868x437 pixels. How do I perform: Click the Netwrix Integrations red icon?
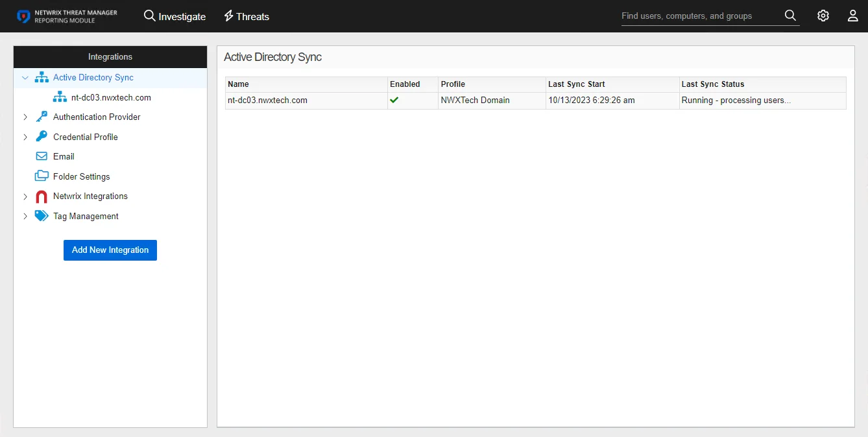pyautogui.click(x=42, y=196)
